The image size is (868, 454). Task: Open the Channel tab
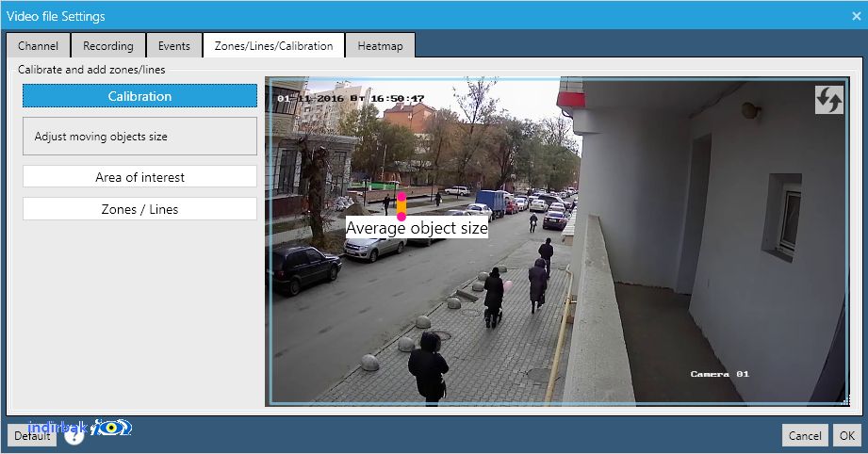(x=39, y=46)
